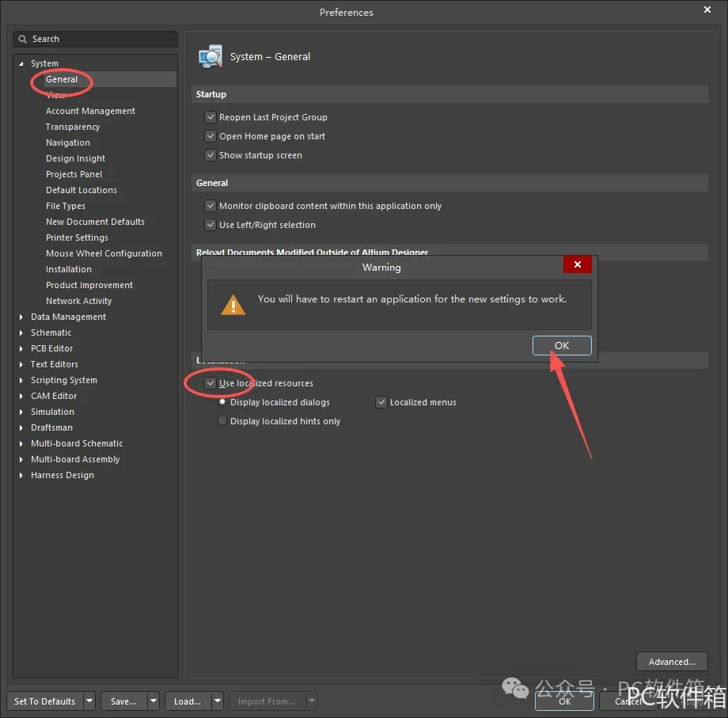Close the Warning dialog with red X

pos(577,264)
